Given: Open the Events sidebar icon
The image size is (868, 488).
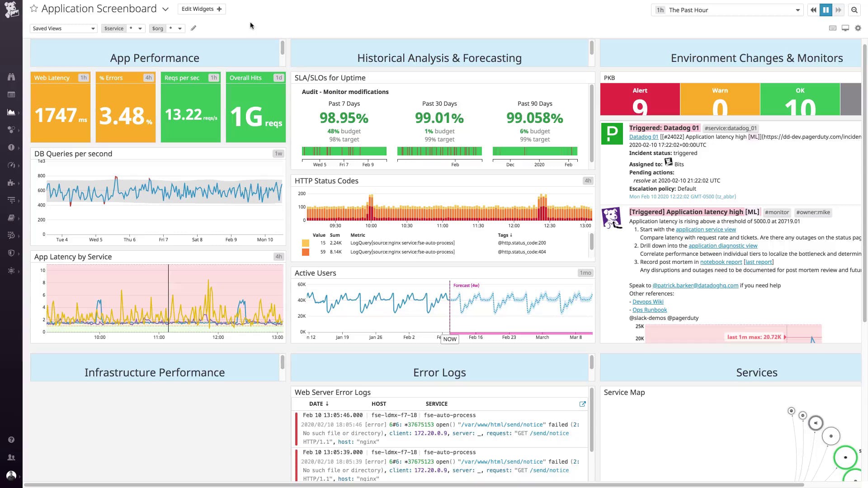Looking at the screenshot, I should pyautogui.click(x=11, y=94).
